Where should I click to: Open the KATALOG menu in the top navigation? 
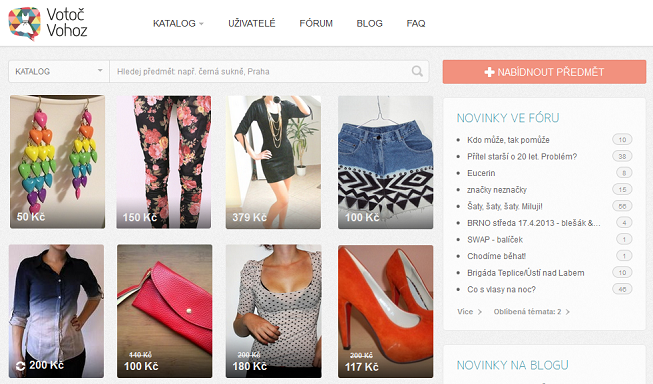178,23
